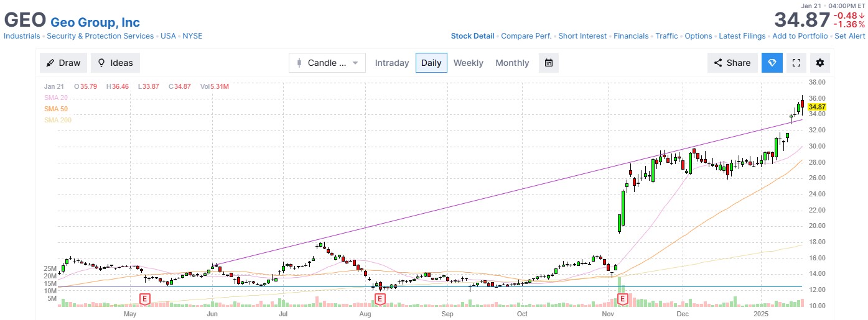Open the Industrials sector link
This screenshot has height=320, width=868.
pyautogui.click(x=22, y=36)
